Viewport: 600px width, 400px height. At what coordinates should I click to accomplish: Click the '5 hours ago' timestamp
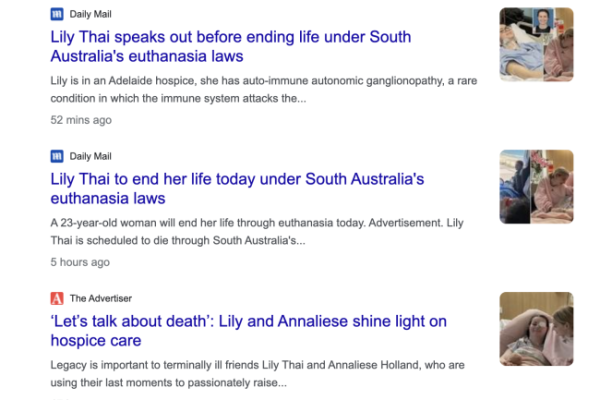point(80,262)
